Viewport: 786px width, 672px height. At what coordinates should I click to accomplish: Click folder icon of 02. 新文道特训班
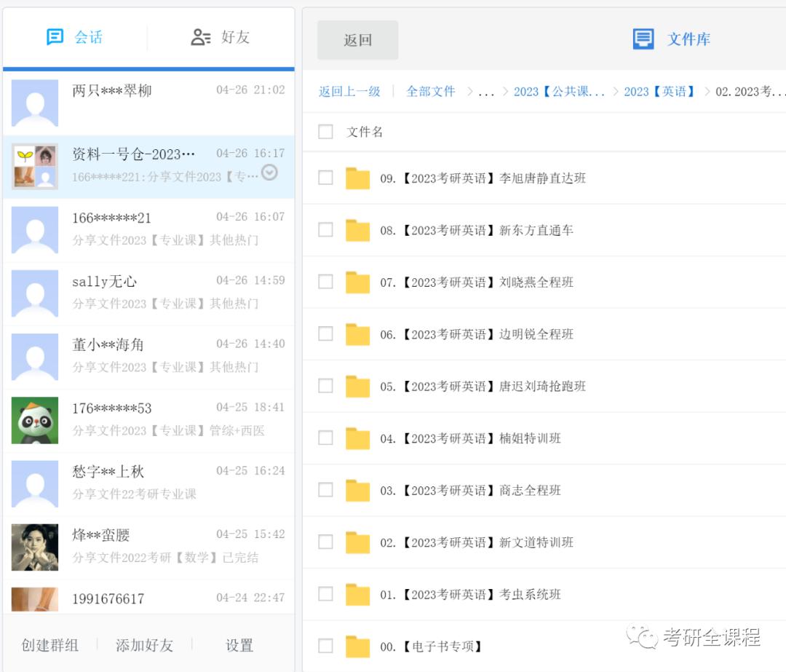pyautogui.click(x=357, y=542)
